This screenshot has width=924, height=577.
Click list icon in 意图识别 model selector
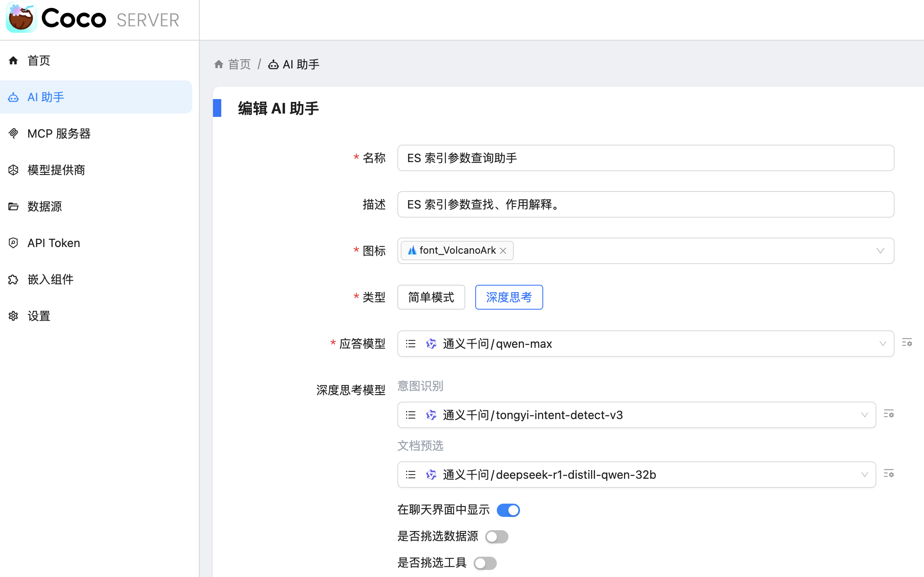(x=411, y=415)
